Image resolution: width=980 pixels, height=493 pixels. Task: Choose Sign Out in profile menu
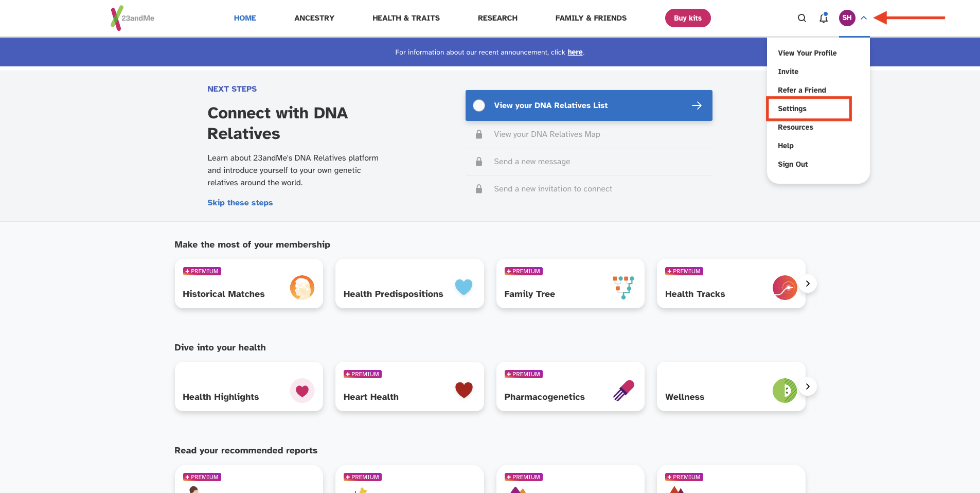point(793,164)
